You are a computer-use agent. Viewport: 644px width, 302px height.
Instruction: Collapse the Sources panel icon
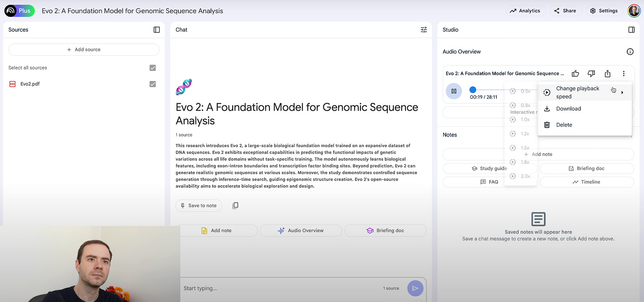[x=157, y=30]
